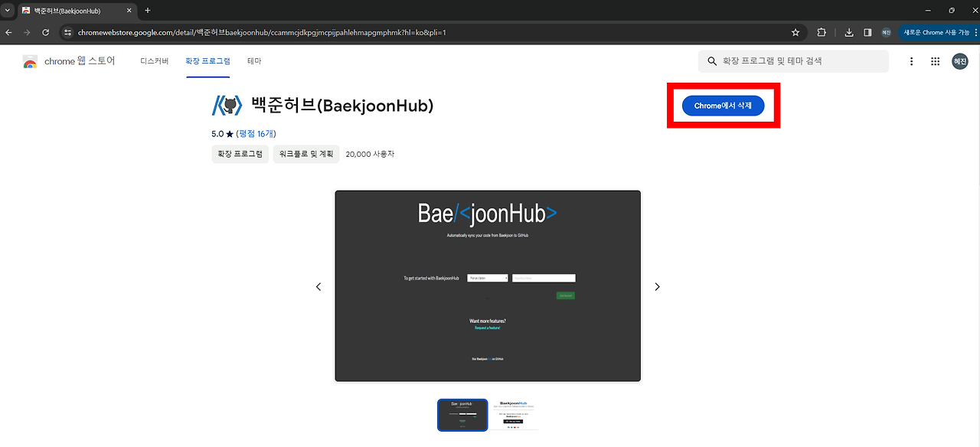
Task: Click the 확장 프로그램 category chip
Action: 240,154
